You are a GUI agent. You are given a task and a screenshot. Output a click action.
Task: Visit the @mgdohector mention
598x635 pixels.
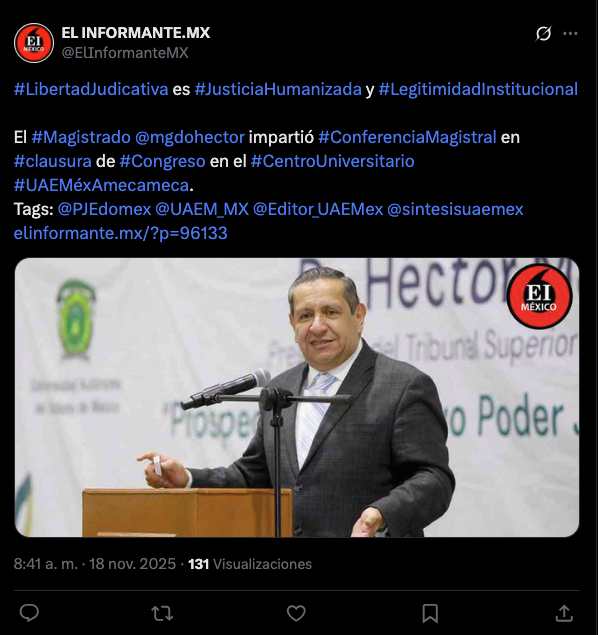point(190,137)
